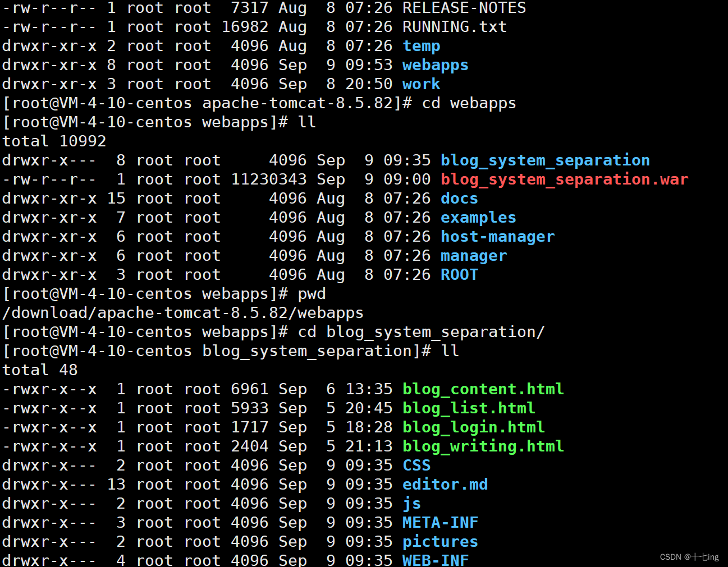Select the js directory name
Image resolution: width=728 pixels, height=567 pixels.
(411, 504)
